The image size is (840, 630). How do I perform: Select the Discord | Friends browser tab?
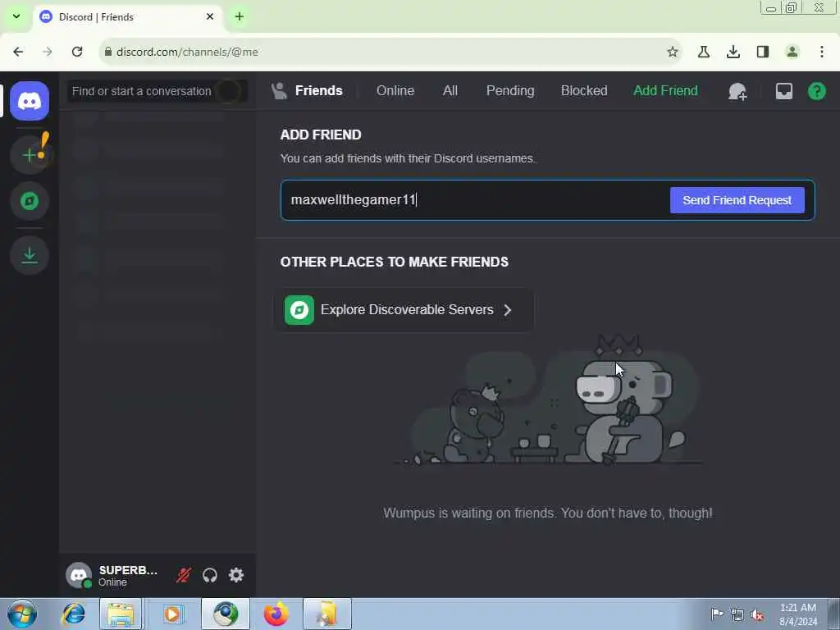click(x=129, y=17)
